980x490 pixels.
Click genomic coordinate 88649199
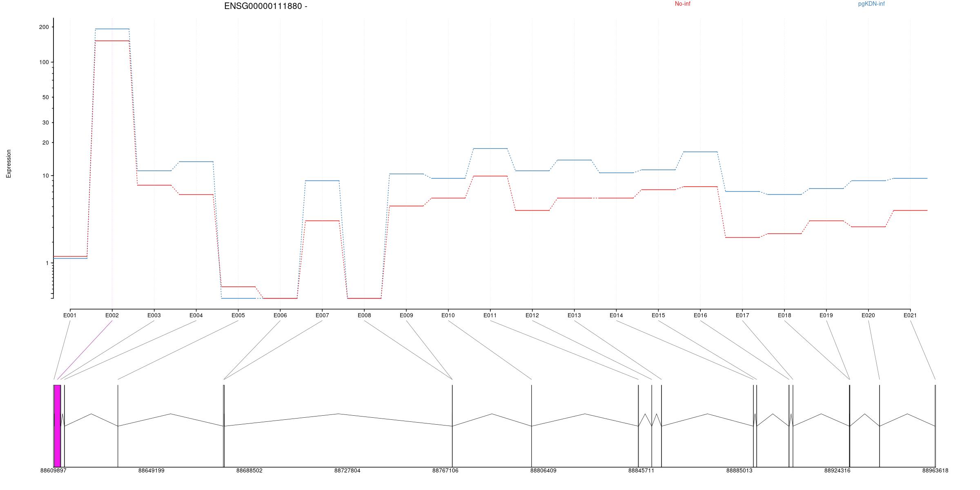(x=151, y=470)
